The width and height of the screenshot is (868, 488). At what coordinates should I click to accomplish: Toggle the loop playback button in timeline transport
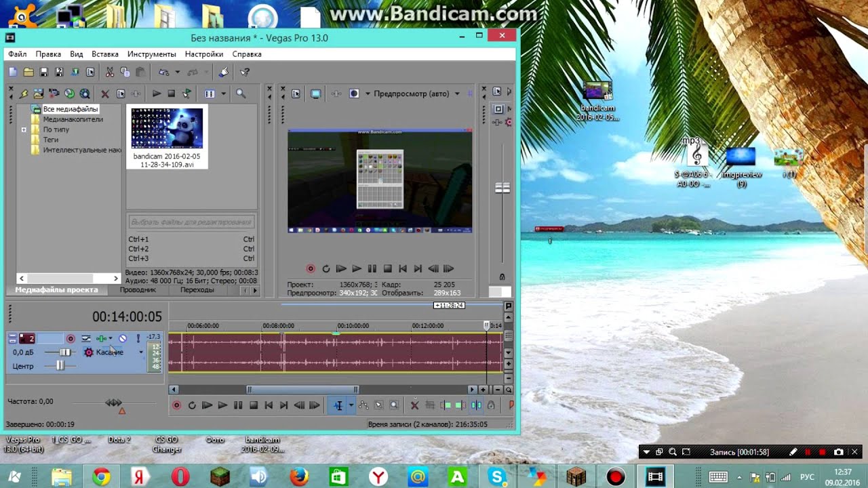tap(192, 405)
